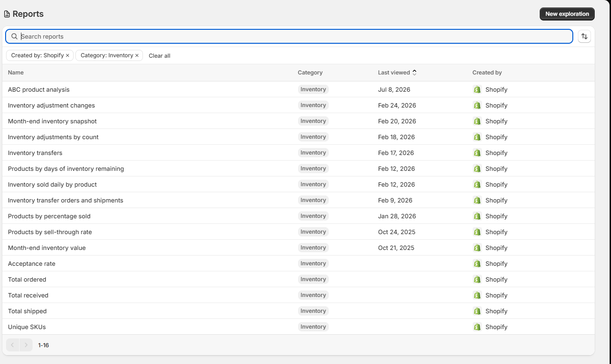This screenshot has height=364, width=611.
Task: Click the Feb 24, 2026 date cell
Action: (397, 105)
